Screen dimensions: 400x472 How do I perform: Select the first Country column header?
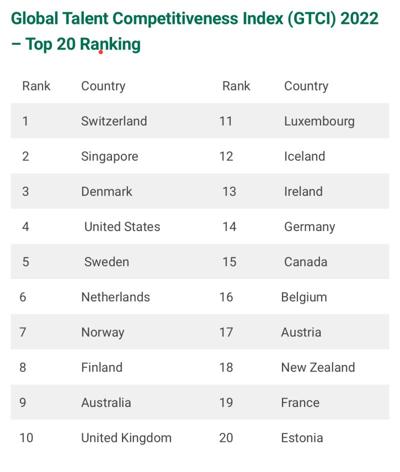(x=103, y=86)
